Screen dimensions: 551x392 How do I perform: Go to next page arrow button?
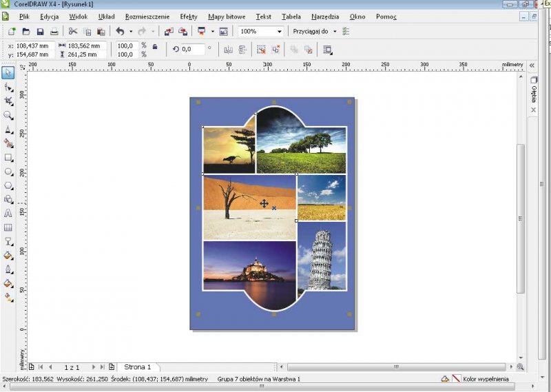click(x=94, y=367)
